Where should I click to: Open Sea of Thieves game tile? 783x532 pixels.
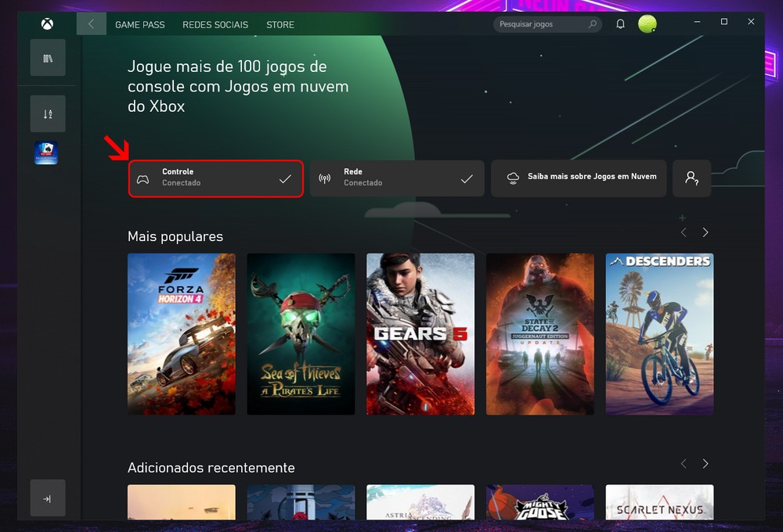click(301, 334)
